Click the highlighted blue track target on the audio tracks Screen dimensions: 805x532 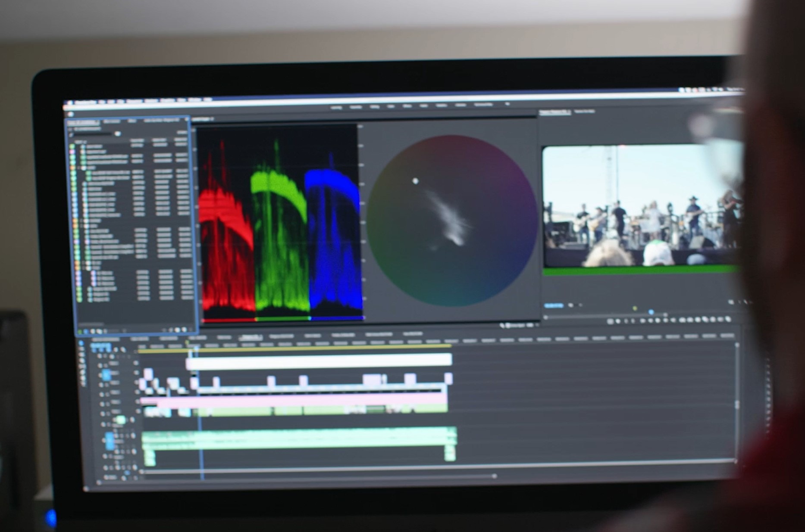110,440
